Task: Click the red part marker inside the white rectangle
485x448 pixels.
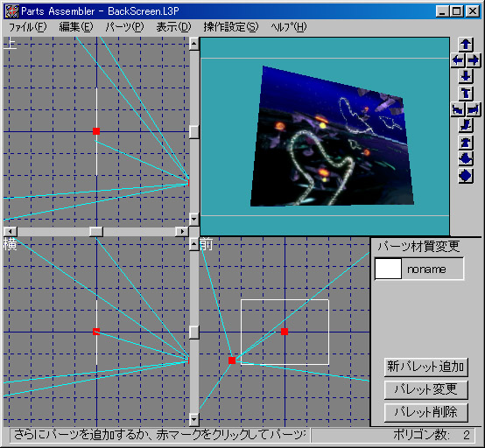Action: [285, 332]
